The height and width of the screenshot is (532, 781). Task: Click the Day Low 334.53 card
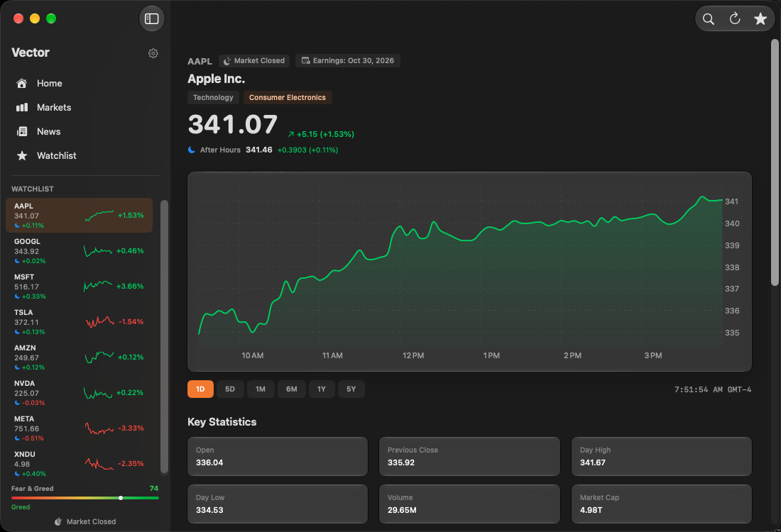coord(278,504)
